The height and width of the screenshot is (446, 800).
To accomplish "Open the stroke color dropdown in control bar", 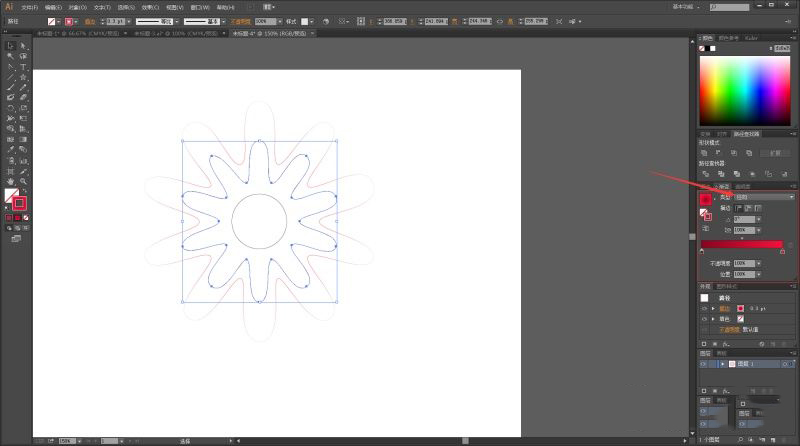I will pos(76,21).
